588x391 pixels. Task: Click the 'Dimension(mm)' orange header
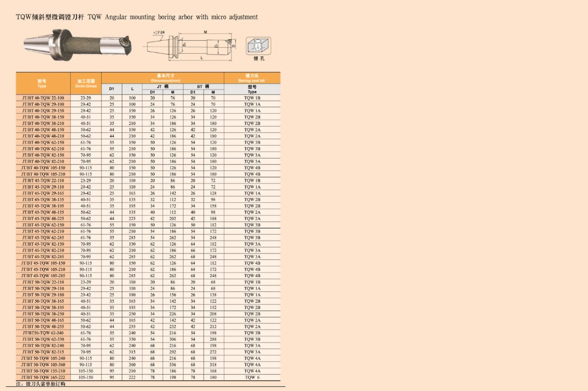pos(165,78)
